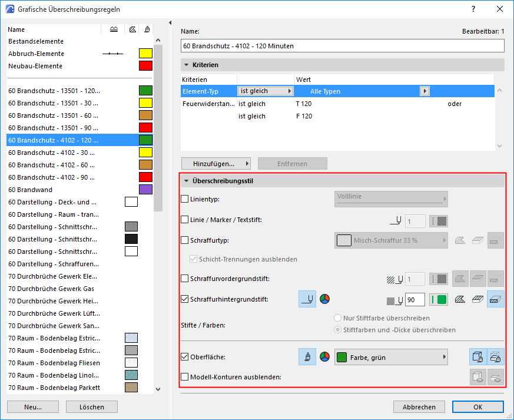Click green pen color swatch beside value 90
The height and width of the screenshot is (420, 514).
pyautogui.click(x=439, y=300)
